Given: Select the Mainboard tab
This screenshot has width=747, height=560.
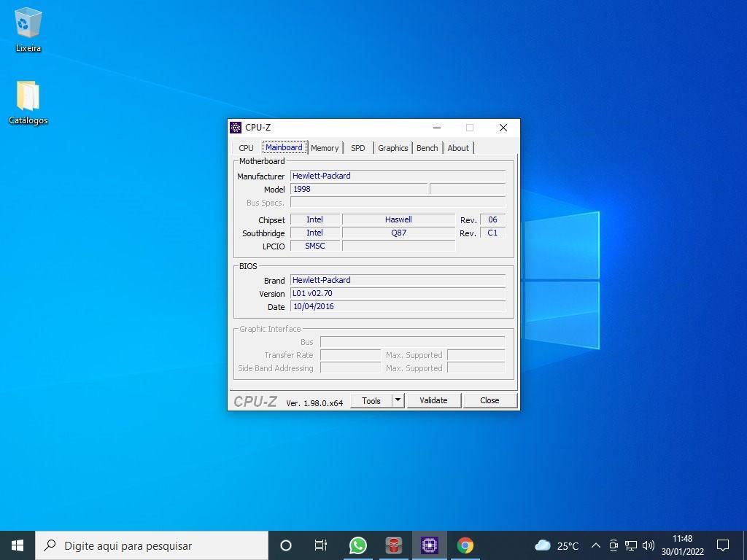Looking at the screenshot, I should 284,147.
